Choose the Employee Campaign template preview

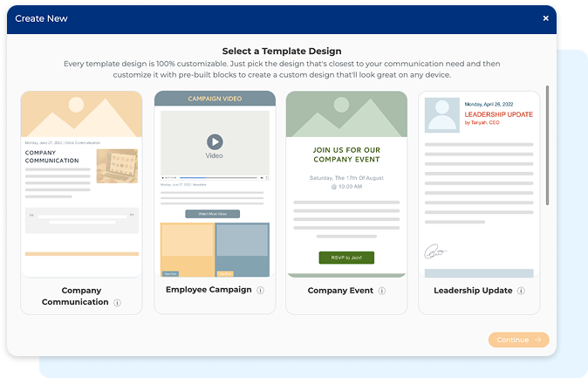(215, 184)
